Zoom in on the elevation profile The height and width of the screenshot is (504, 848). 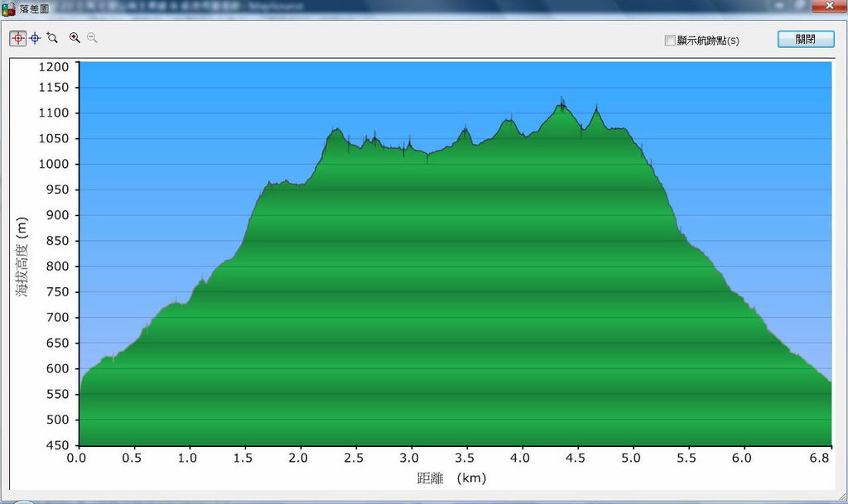pos(75,37)
